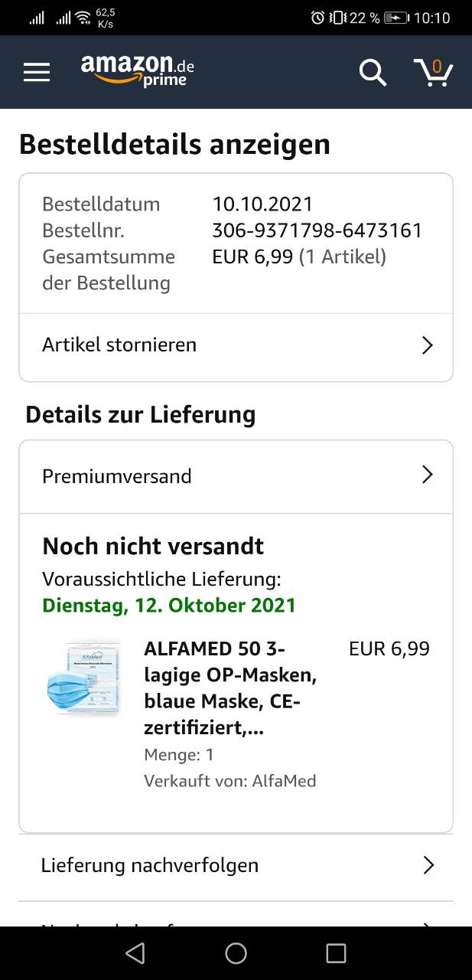Open the shopping cart icon

coord(433,72)
